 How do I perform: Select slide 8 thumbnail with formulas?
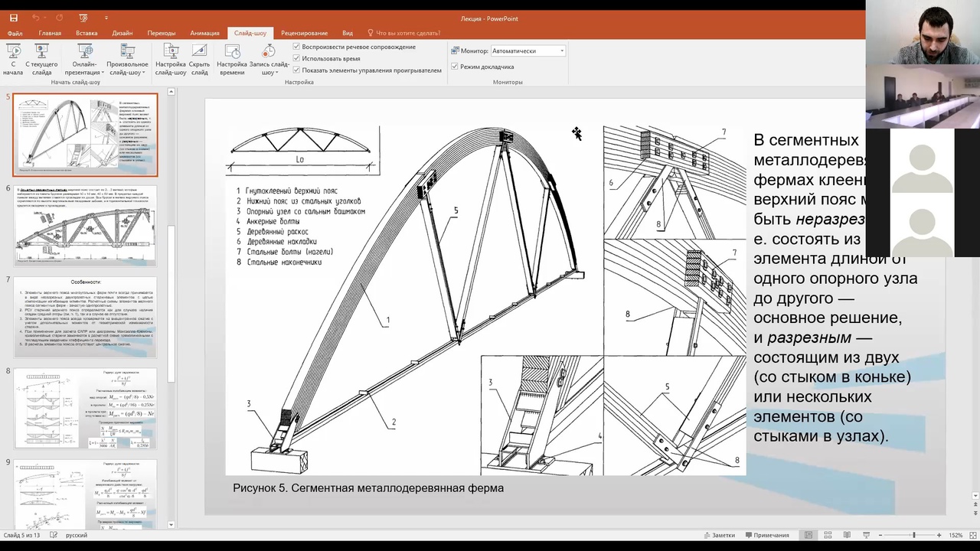[x=85, y=409]
